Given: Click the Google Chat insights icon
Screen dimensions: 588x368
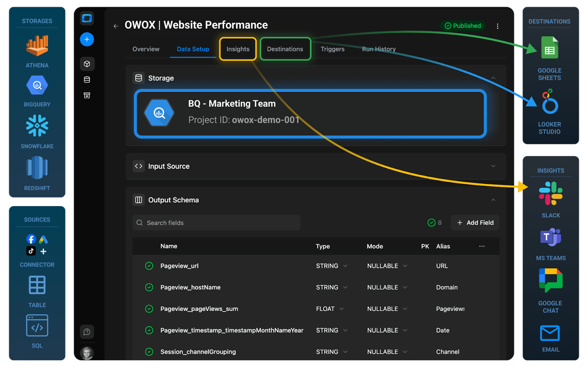Looking at the screenshot, I should [x=551, y=281].
